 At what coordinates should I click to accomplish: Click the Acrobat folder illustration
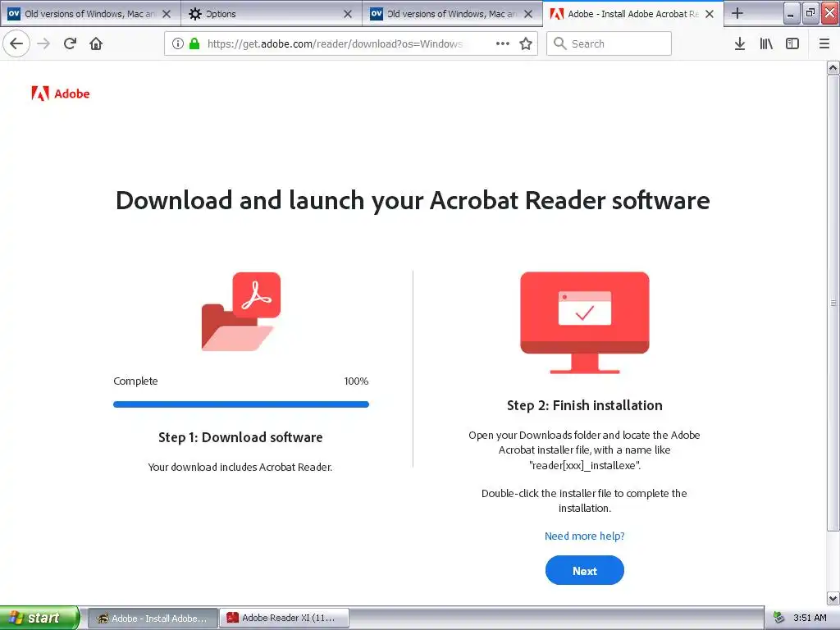tap(240, 311)
